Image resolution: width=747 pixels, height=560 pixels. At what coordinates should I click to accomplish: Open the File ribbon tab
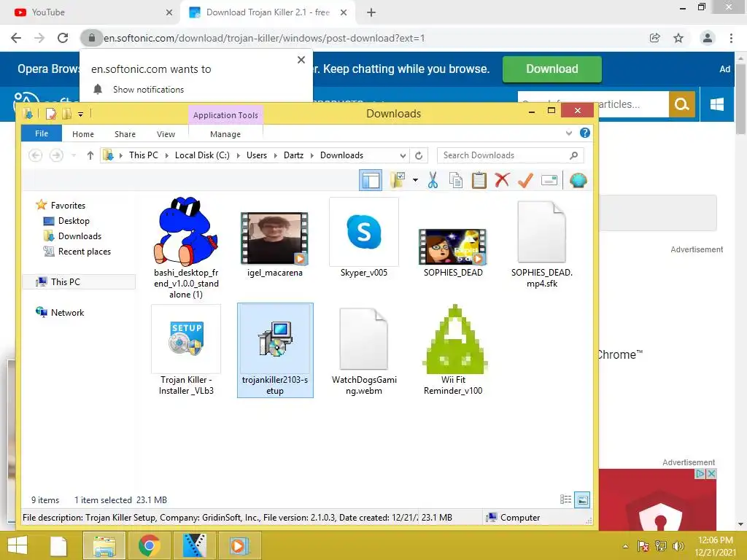[x=42, y=133]
